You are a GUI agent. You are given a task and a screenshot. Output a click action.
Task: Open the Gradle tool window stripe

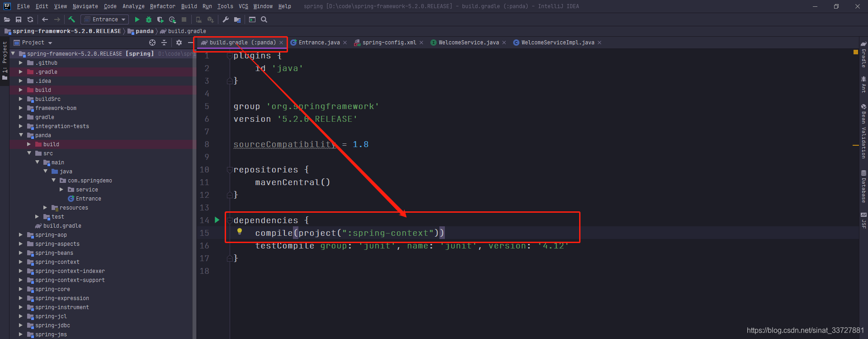point(863,55)
